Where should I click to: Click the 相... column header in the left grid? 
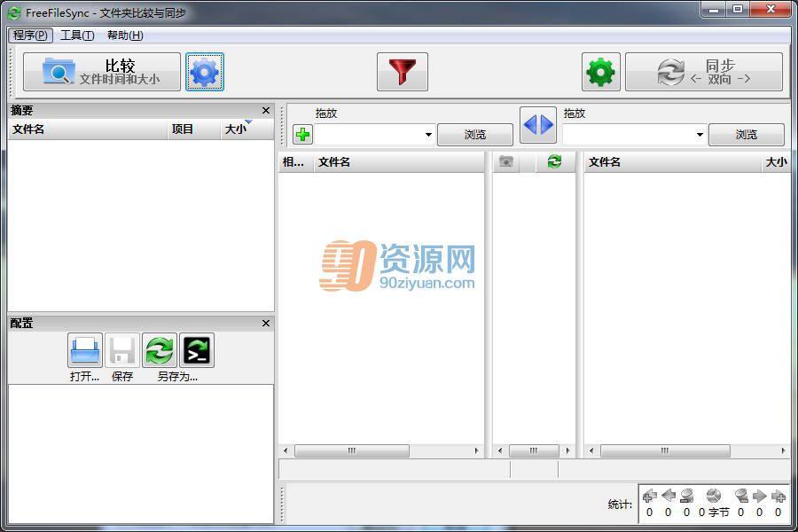pos(295,162)
